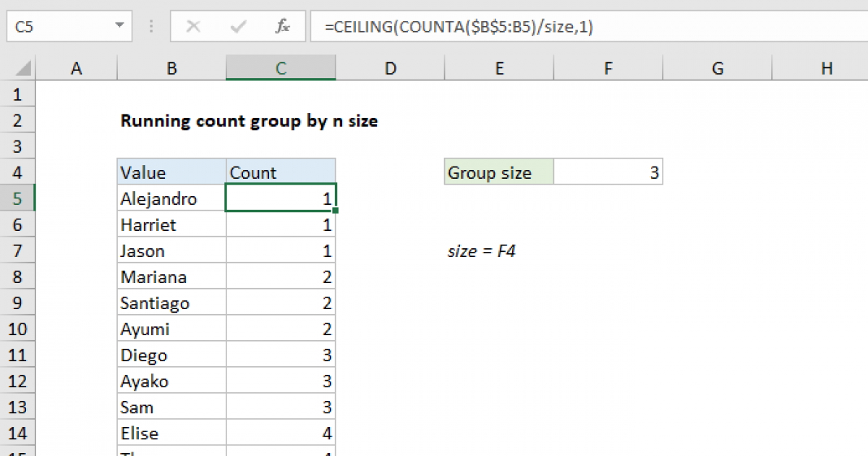The height and width of the screenshot is (456, 868).
Task: Select column F header
Action: tap(608, 67)
